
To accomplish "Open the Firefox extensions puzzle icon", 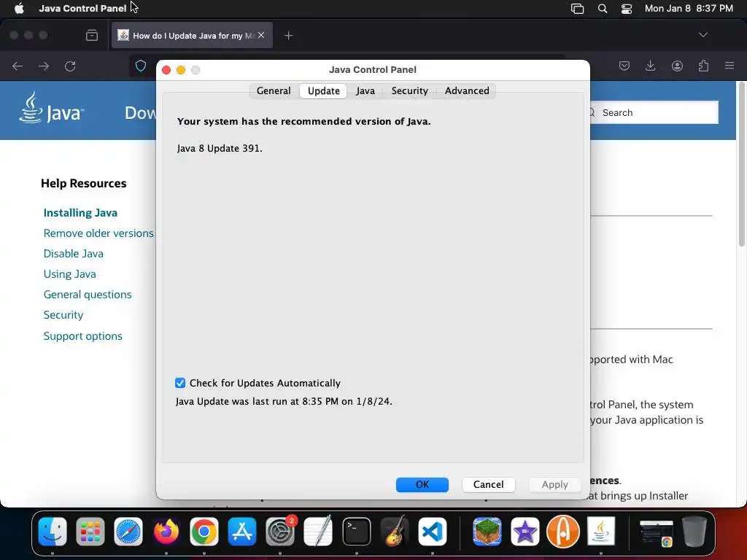I will (703, 66).
